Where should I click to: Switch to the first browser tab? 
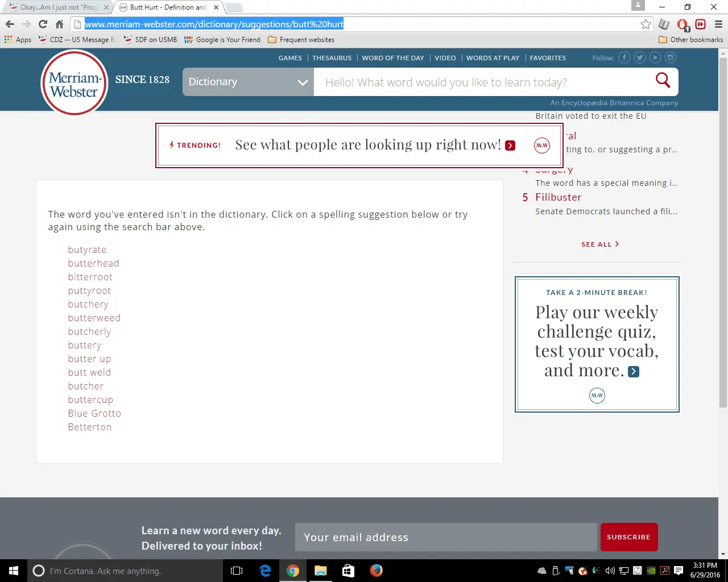tap(57, 7)
